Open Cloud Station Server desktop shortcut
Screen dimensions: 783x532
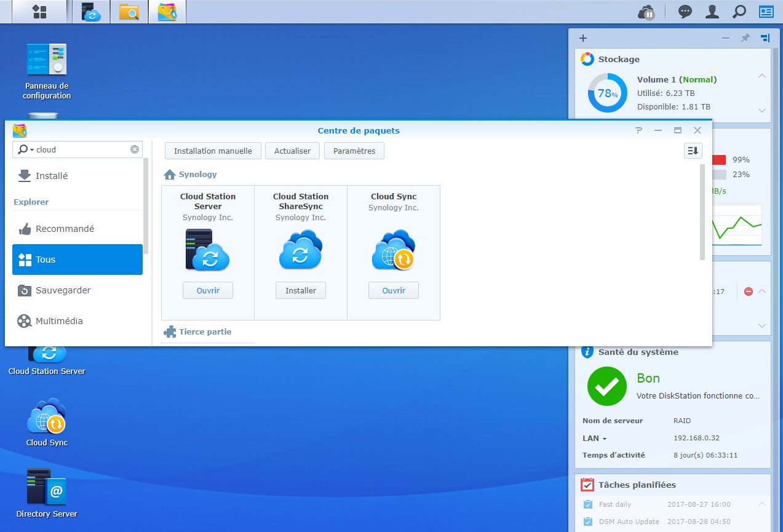tap(47, 360)
